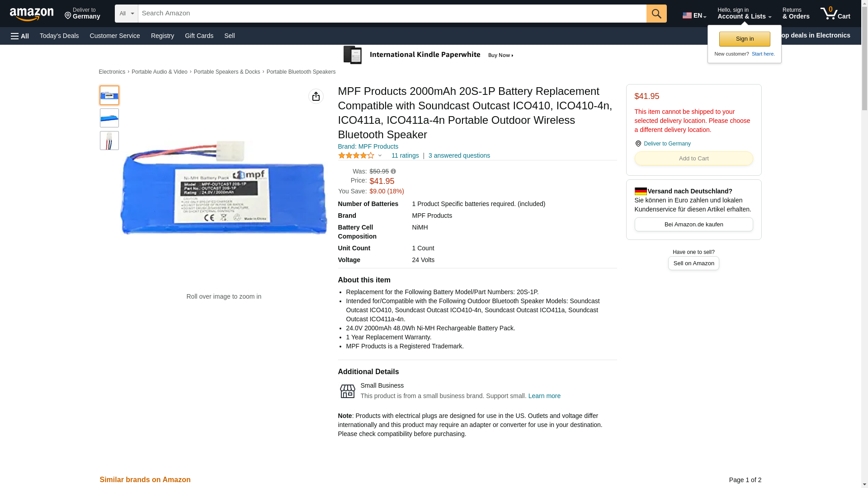Click in the Search Amazon field
The image size is (868, 488).
392,14
